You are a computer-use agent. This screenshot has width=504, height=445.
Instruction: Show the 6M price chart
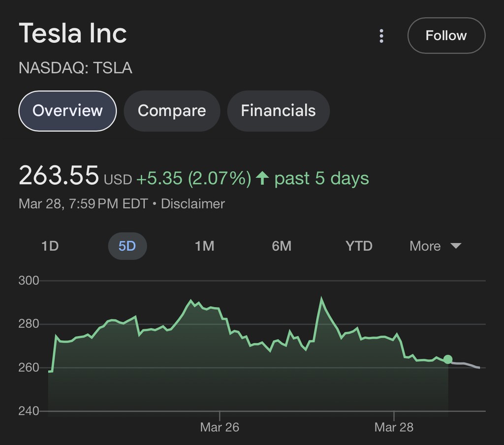click(x=282, y=246)
